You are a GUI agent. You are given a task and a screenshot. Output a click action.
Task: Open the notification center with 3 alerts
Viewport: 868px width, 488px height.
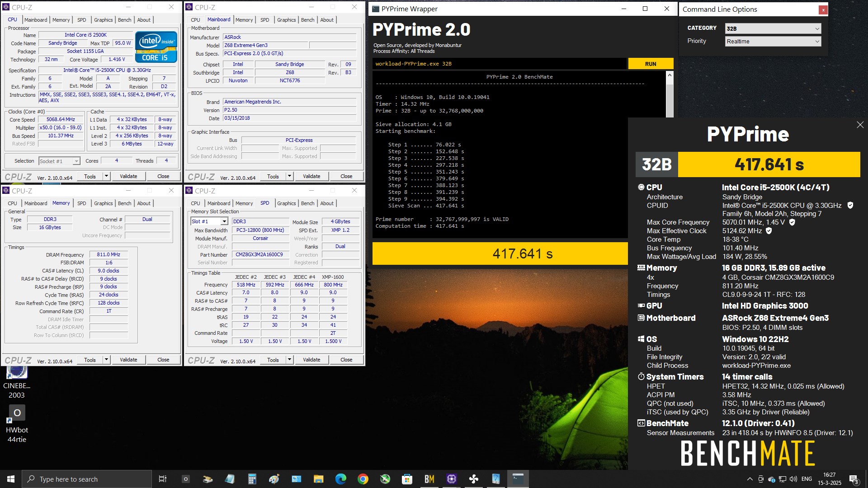tap(854, 479)
